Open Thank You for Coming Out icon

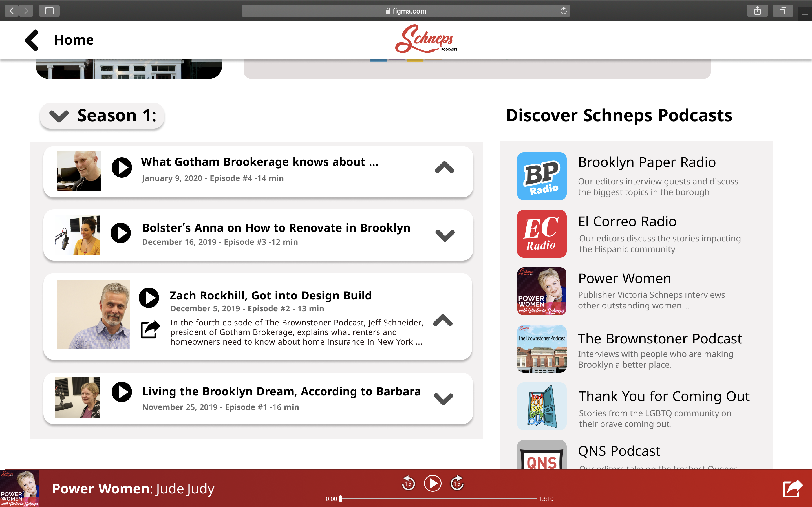pyautogui.click(x=542, y=406)
